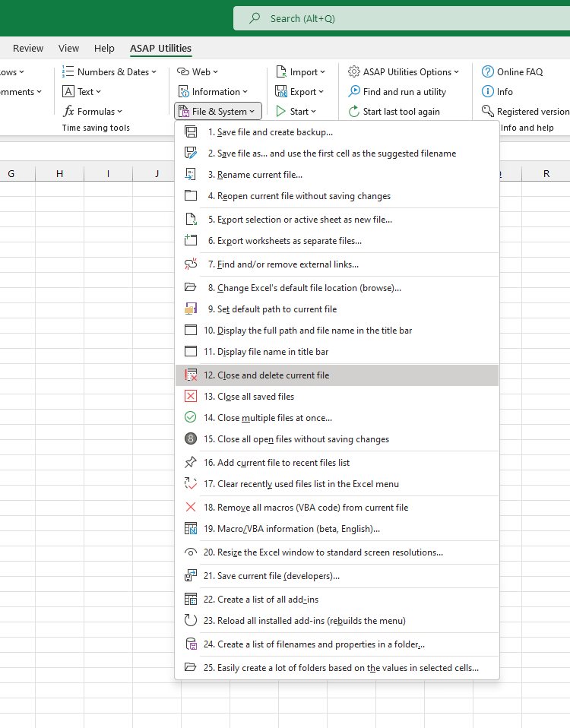Image resolution: width=570 pixels, height=728 pixels.
Task: Click Find and run a utility
Action: tap(397, 91)
